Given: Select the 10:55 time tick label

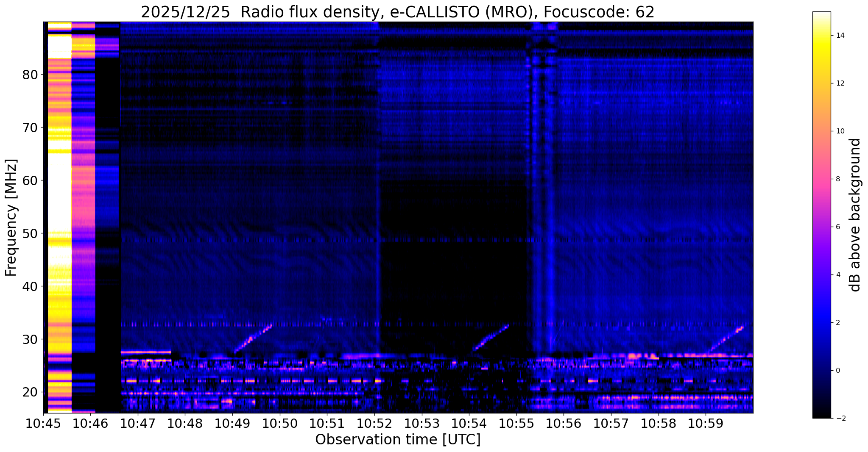Looking at the screenshot, I should pyautogui.click(x=516, y=424).
